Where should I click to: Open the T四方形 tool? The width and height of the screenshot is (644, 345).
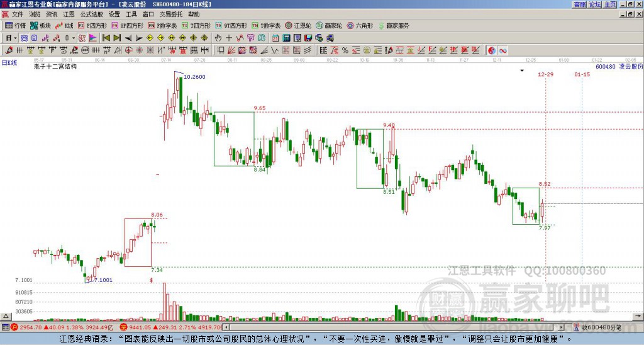[x=196, y=25]
